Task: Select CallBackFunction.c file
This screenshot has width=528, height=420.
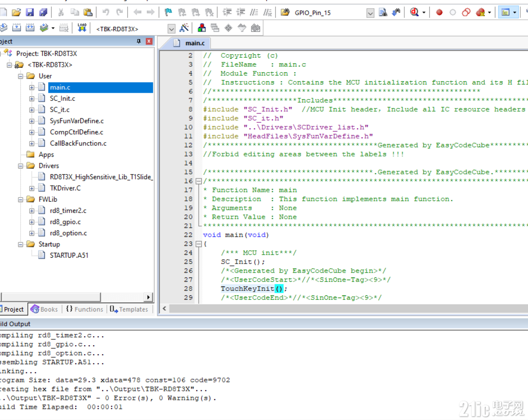Action: pyautogui.click(x=78, y=143)
